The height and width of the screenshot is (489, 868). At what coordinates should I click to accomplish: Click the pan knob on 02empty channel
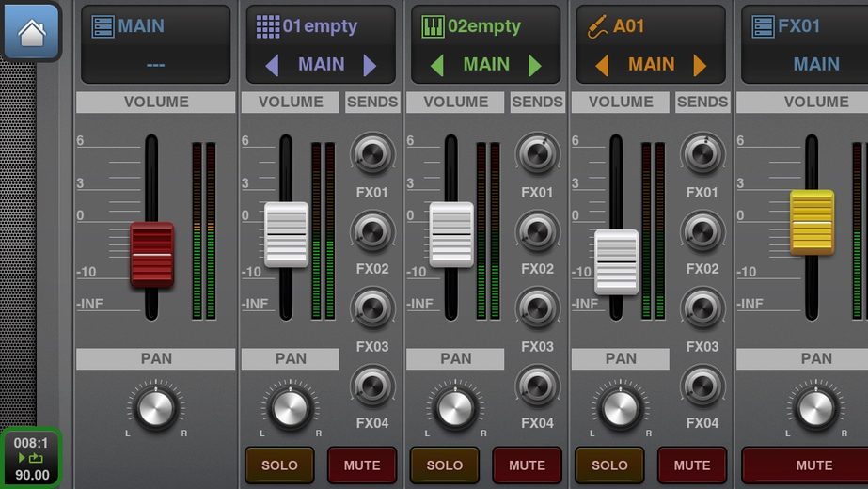(455, 408)
